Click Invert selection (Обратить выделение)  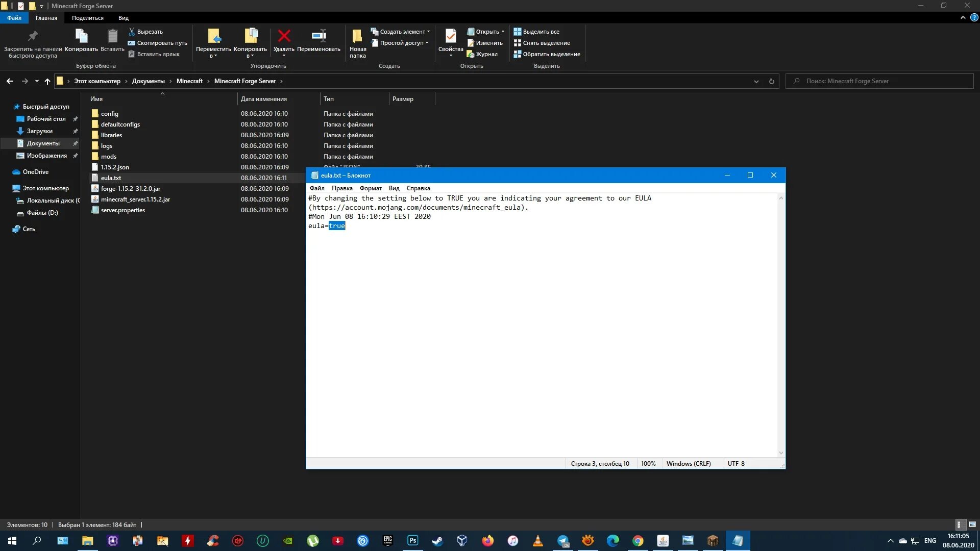click(547, 54)
